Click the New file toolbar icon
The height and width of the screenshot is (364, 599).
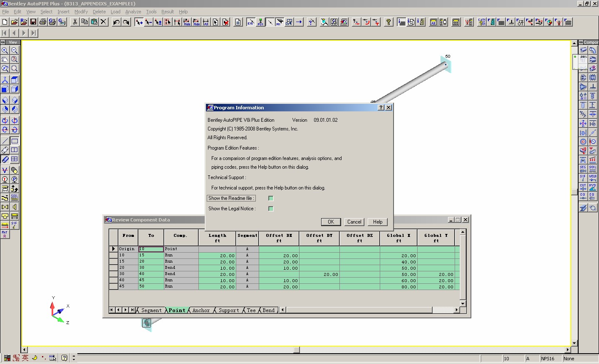click(5, 22)
